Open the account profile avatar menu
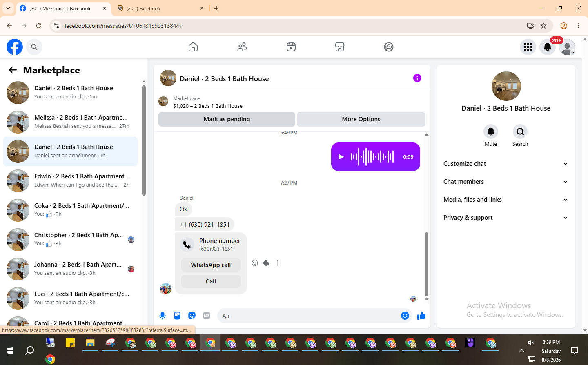 click(x=567, y=47)
